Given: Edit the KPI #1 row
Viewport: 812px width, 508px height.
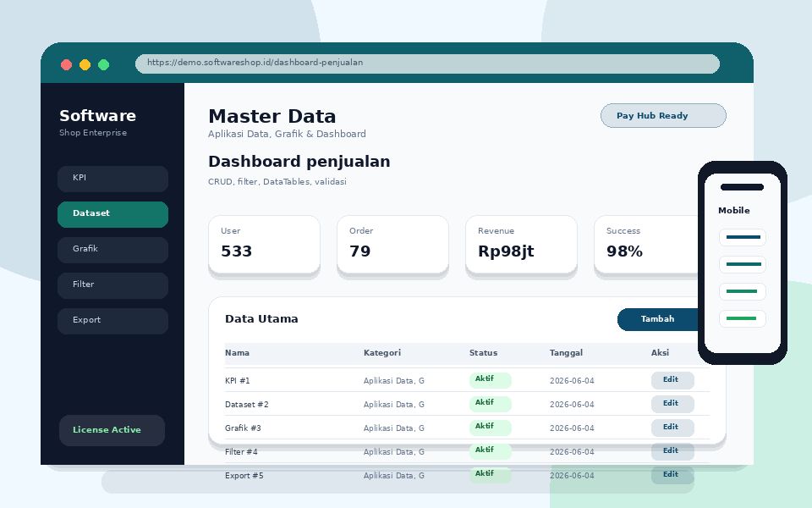Looking at the screenshot, I should click(672, 380).
